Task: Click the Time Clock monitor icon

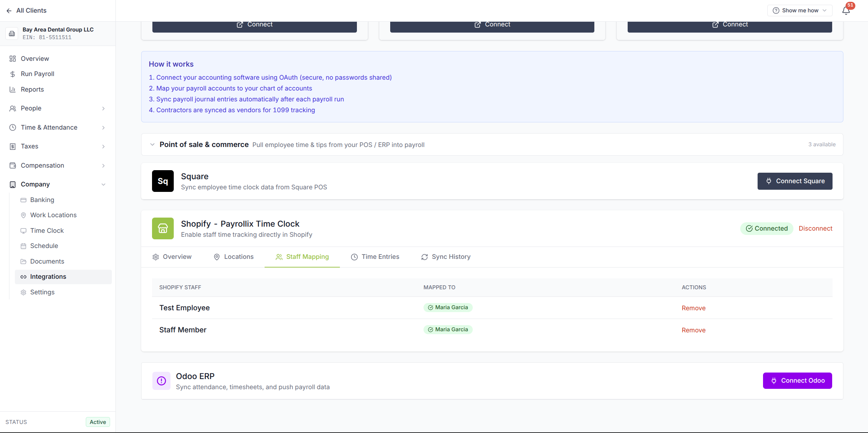Action: click(x=24, y=231)
